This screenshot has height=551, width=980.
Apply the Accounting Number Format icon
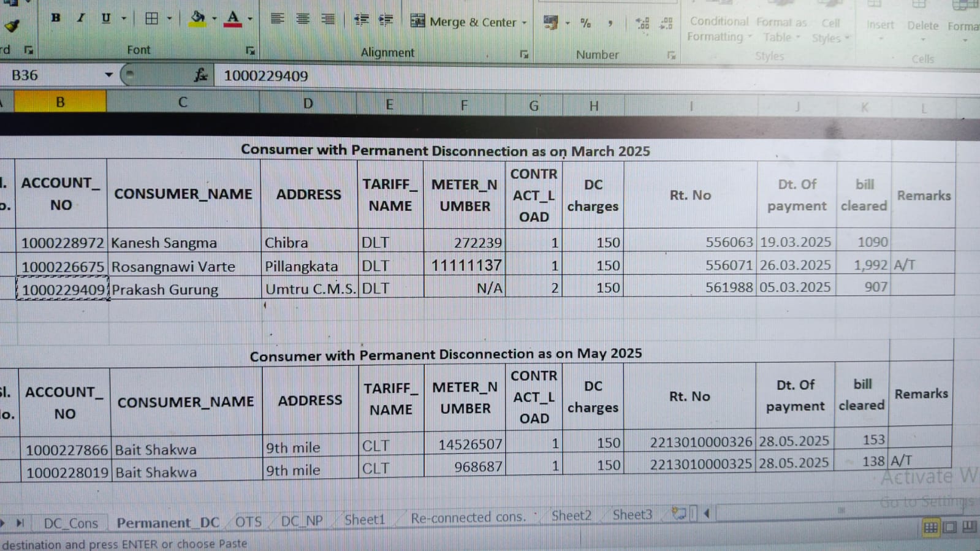[x=551, y=23]
